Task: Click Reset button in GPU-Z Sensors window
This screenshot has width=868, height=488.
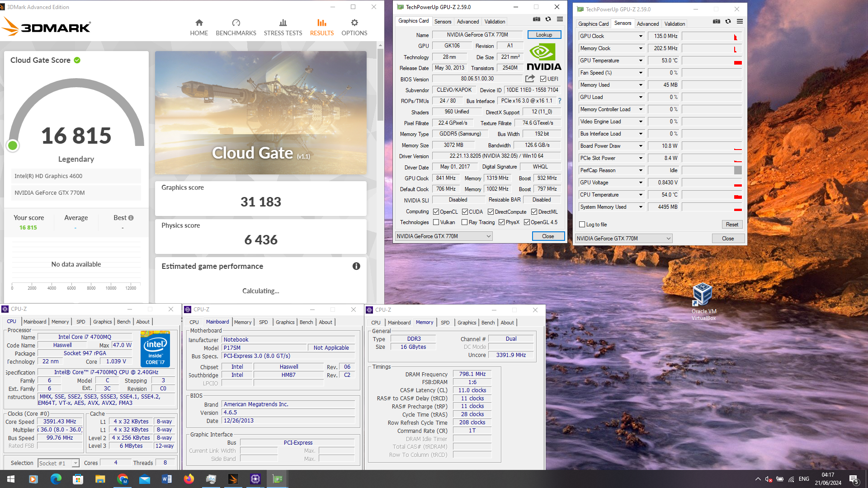Action: (x=732, y=225)
